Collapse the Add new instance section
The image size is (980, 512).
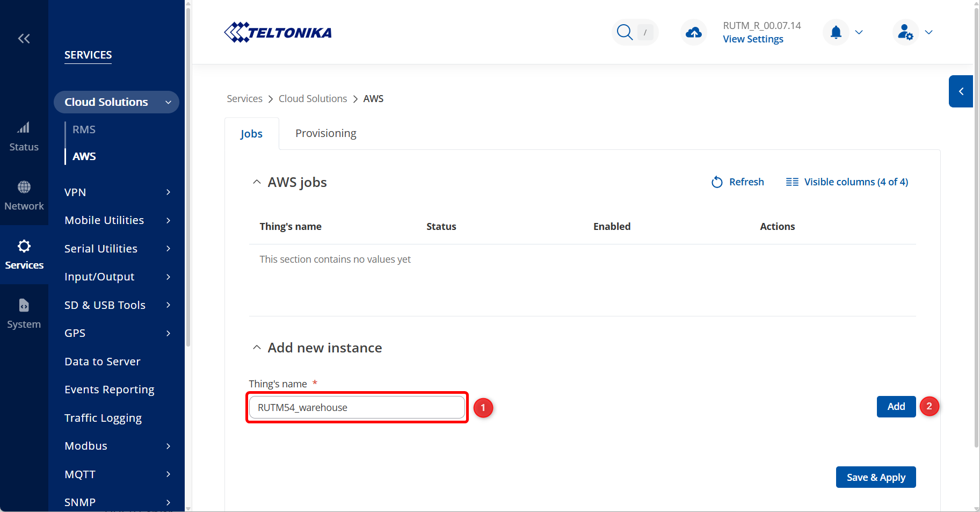(x=257, y=348)
